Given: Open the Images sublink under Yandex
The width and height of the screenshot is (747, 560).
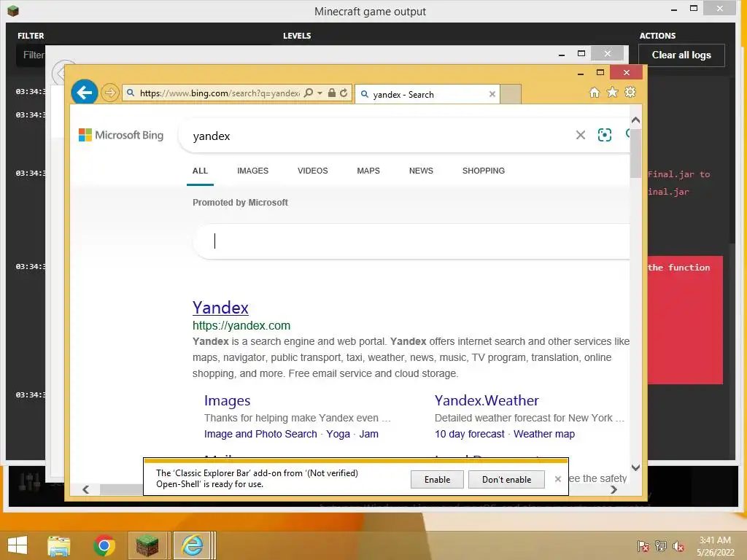Looking at the screenshot, I should 228,401.
